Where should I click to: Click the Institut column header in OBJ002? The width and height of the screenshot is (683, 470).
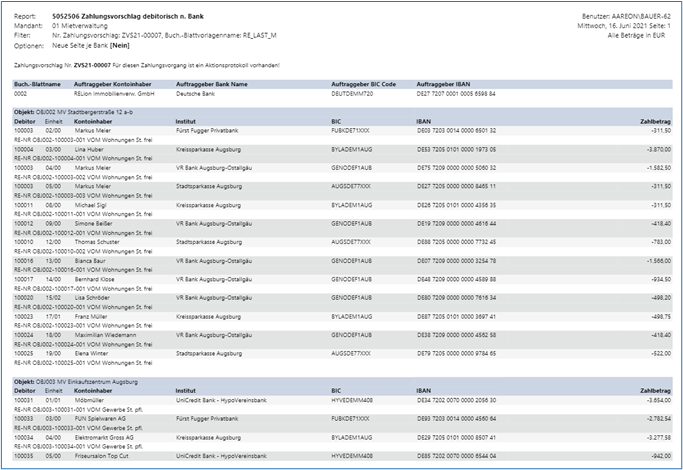pos(188,121)
